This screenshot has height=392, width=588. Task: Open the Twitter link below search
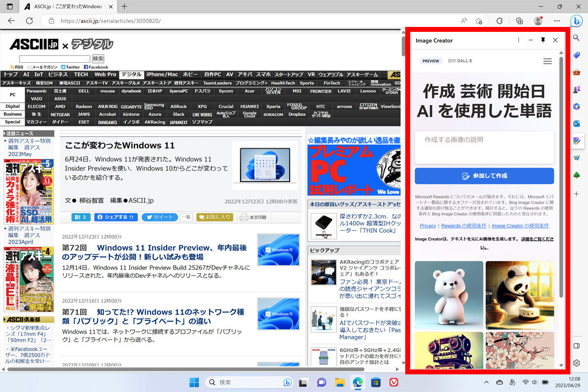71,67
